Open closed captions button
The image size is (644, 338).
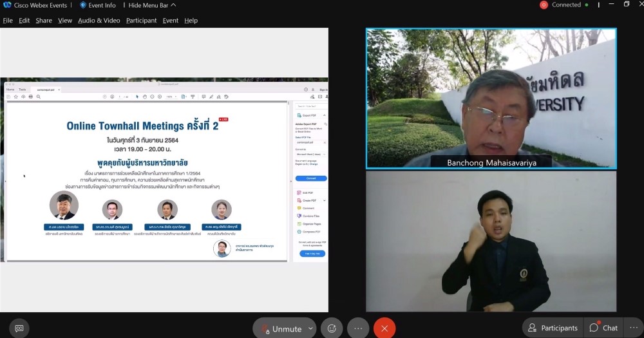[19, 328]
